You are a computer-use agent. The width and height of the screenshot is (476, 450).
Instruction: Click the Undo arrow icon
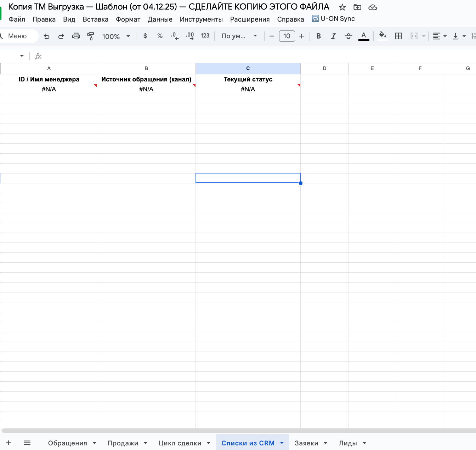(x=46, y=36)
